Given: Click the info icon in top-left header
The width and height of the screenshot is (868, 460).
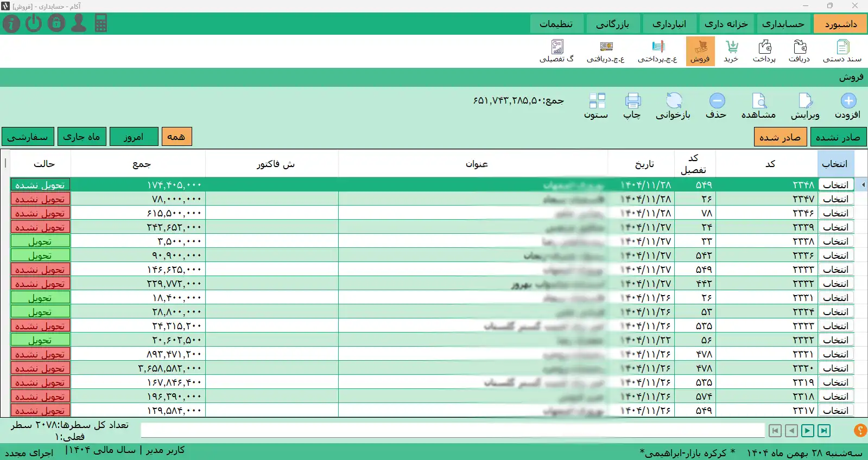Looking at the screenshot, I should click(x=11, y=24).
